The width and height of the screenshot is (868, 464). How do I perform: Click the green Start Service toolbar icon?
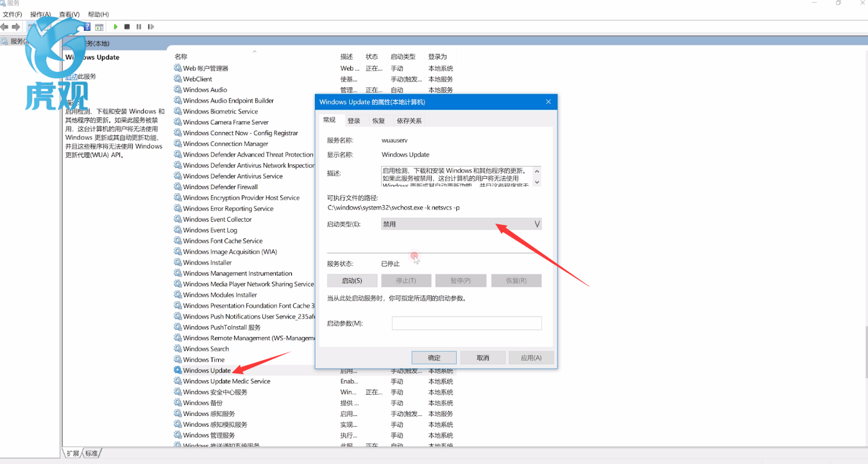115,27
